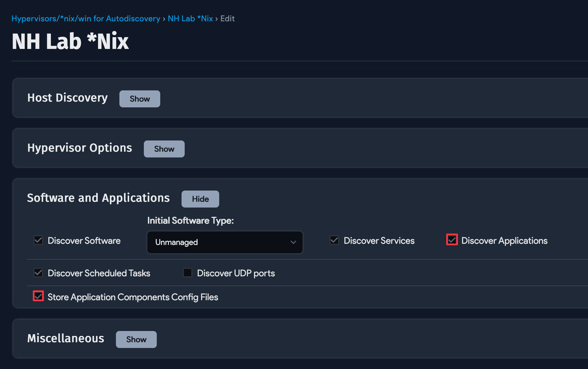Viewport: 588px width, 369px height.
Task: Click the Host Discovery section heading
Action: pos(67,98)
